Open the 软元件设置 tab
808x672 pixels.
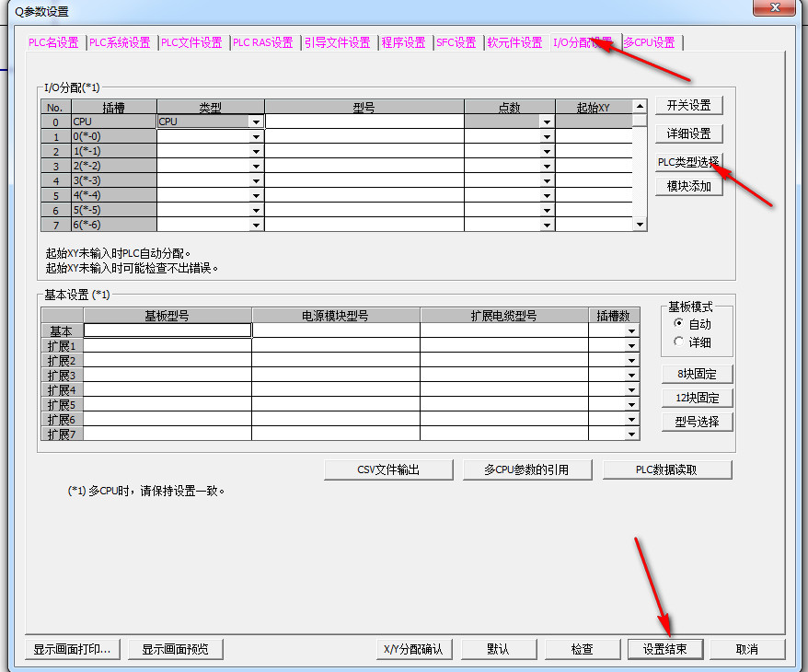click(514, 42)
